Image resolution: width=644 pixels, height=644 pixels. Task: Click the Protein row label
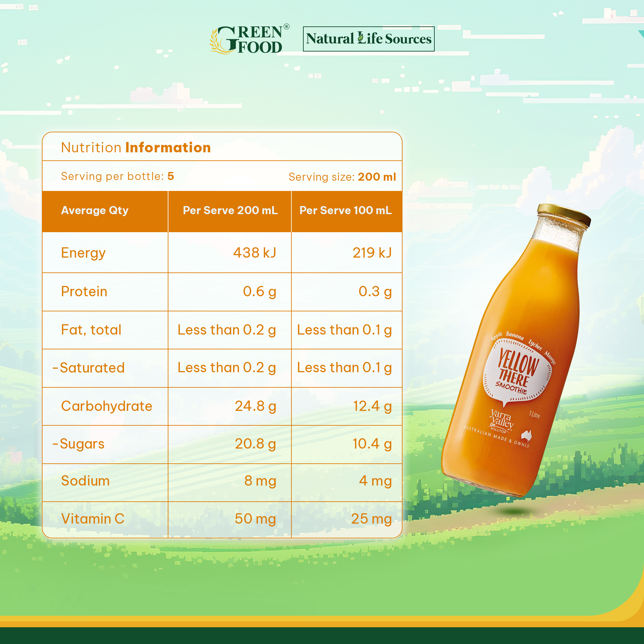tap(84, 292)
